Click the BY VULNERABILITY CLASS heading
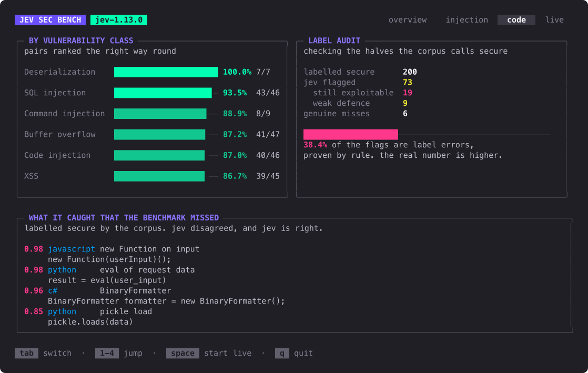Screen dimensions: 588x373 coord(81,41)
